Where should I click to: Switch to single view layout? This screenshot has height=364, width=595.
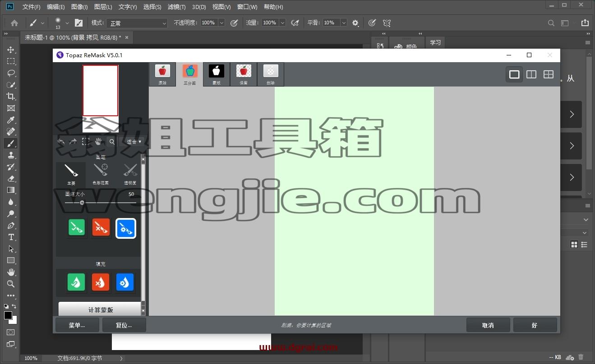[514, 74]
